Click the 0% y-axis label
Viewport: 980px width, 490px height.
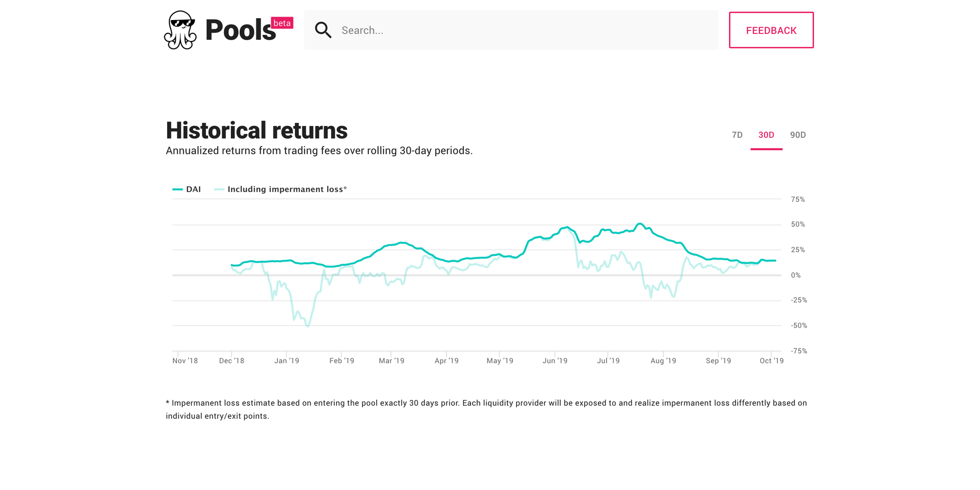point(796,275)
